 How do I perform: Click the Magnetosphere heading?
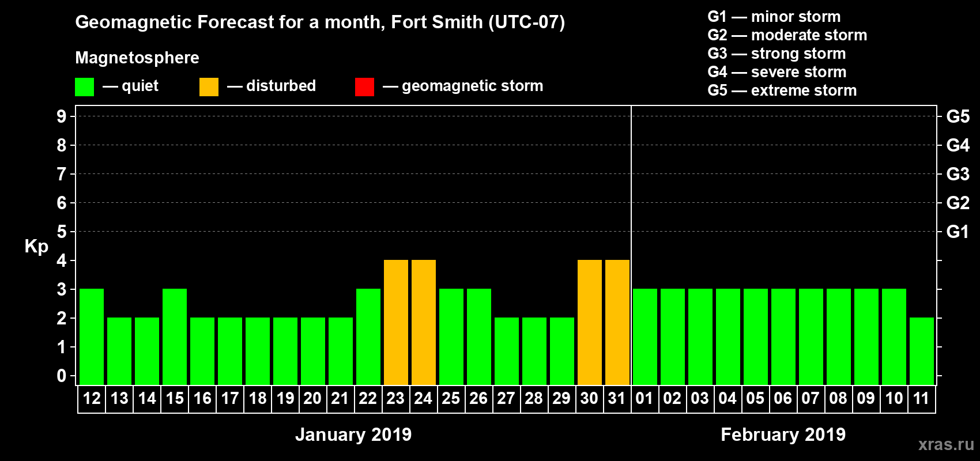tap(137, 58)
